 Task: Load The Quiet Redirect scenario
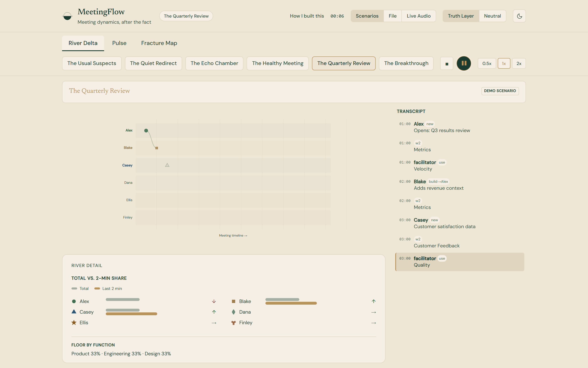[153, 63]
